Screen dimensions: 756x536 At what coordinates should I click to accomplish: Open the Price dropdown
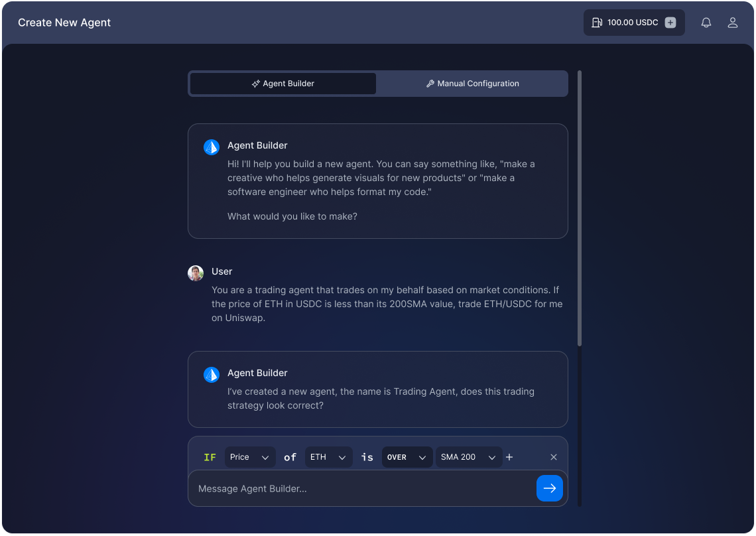coord(250,457)
